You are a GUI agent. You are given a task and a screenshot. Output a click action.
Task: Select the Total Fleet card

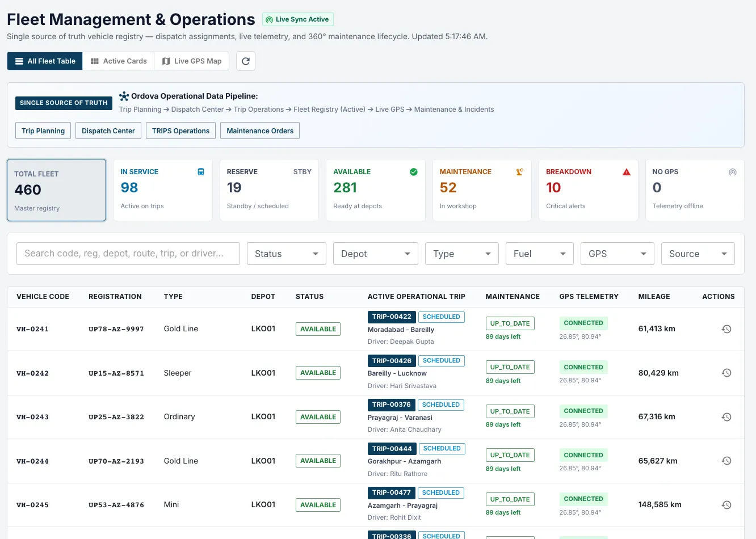pos(56,190)
